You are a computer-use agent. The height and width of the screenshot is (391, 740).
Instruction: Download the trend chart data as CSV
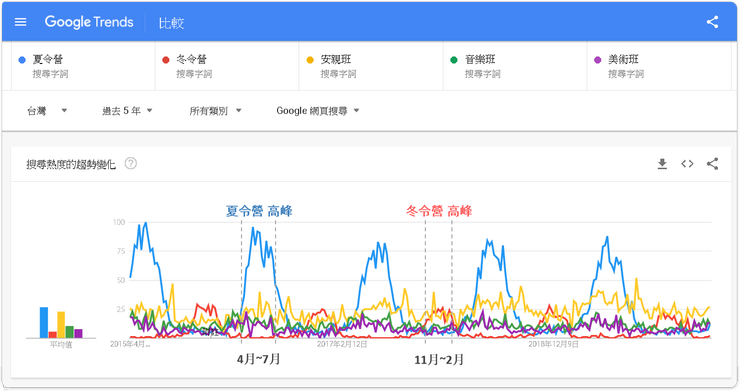(662, 164)
